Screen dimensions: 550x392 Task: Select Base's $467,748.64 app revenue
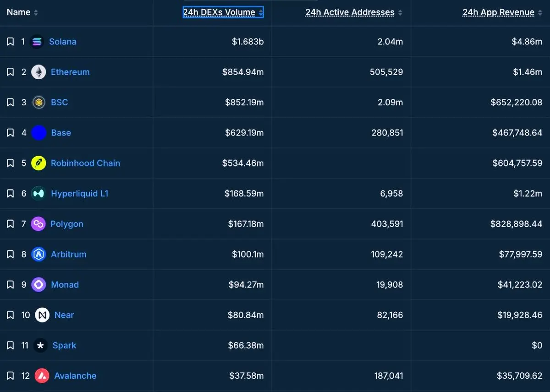[517, 133]
